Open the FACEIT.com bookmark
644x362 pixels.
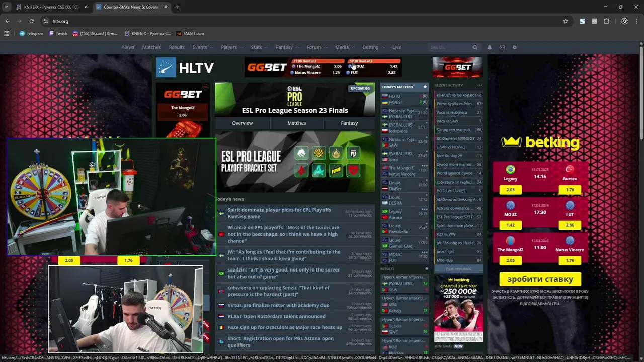point(190,34)
